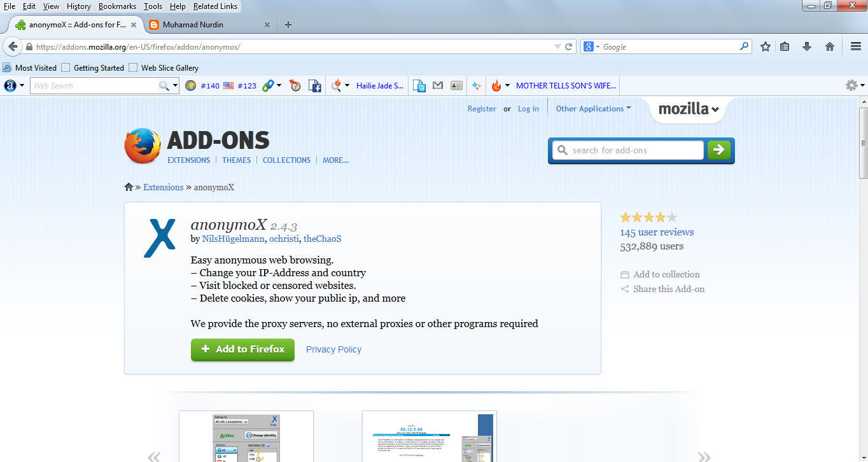Open a new tab with plus button
Image resolution: width=868 pixels, height=462 pixels.
click(x=288, y=25)
